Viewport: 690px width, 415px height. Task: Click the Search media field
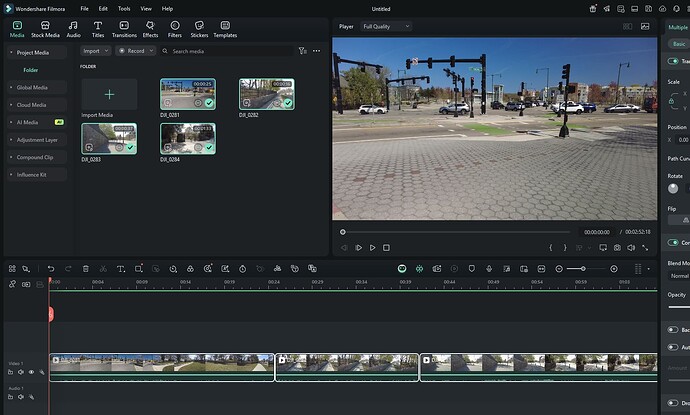pos(227,51)
